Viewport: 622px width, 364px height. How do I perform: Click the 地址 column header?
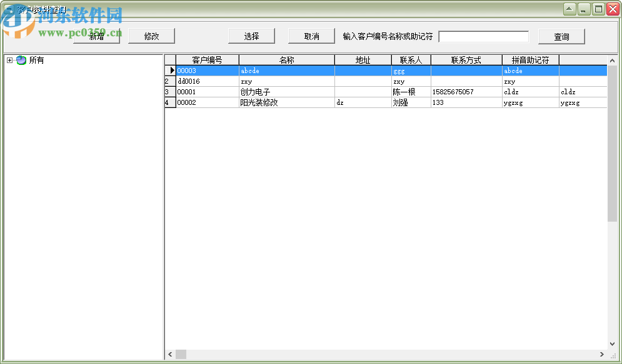pos(363,60)
